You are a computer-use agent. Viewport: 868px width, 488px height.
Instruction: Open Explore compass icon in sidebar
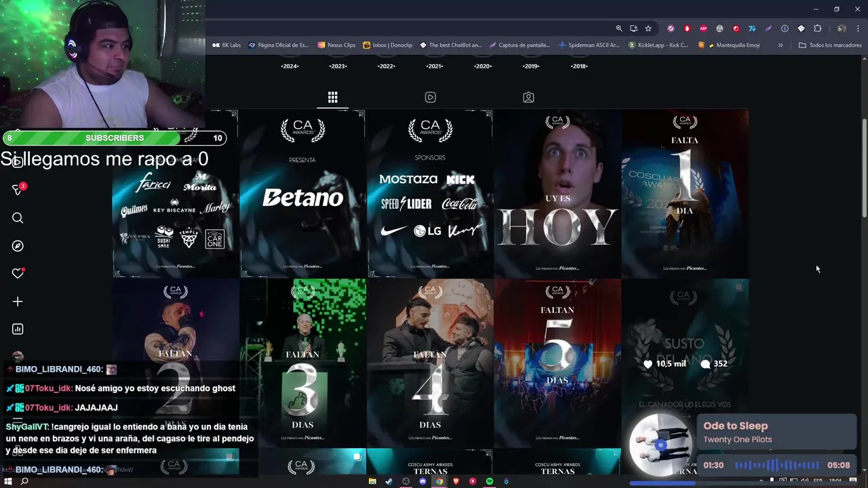[x=18, y=245]
